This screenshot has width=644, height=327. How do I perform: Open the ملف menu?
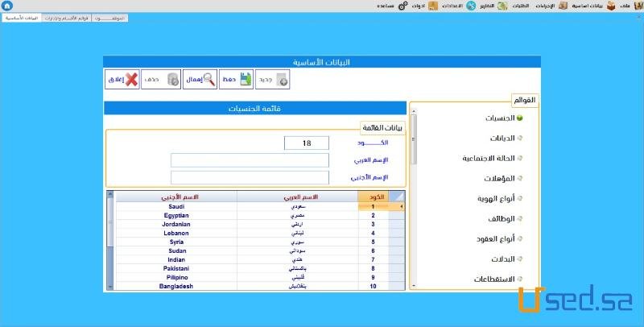point(625,6)
